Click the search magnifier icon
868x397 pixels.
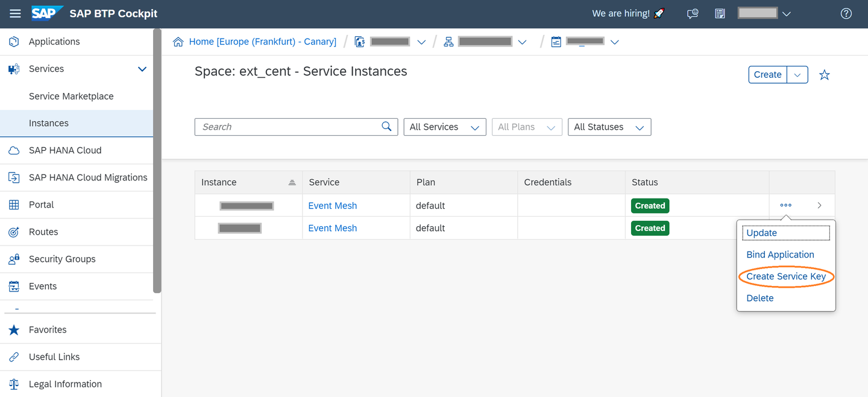pos(387,126)
